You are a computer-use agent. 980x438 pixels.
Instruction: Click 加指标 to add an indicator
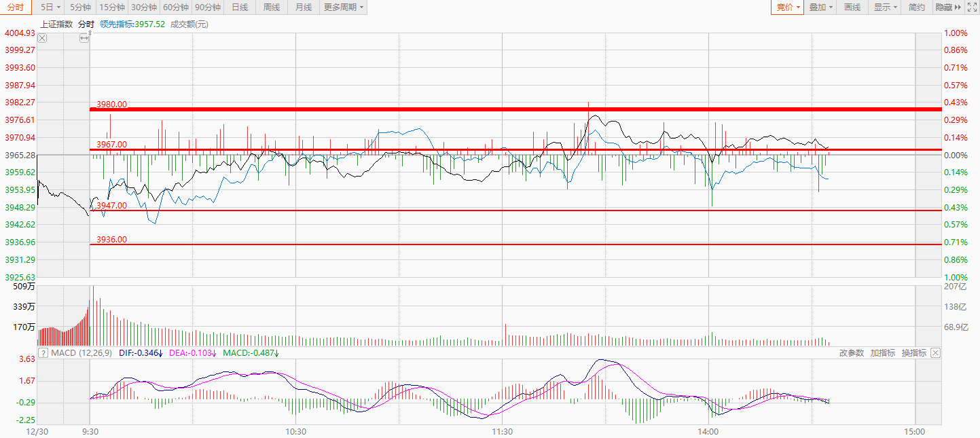click(882, 353)
